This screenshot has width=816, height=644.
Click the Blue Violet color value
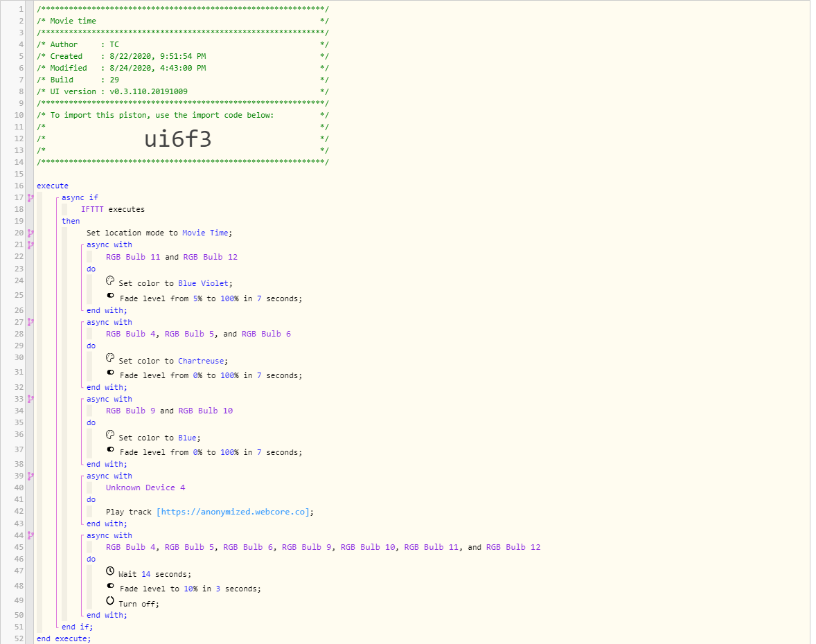pos(204,283)
